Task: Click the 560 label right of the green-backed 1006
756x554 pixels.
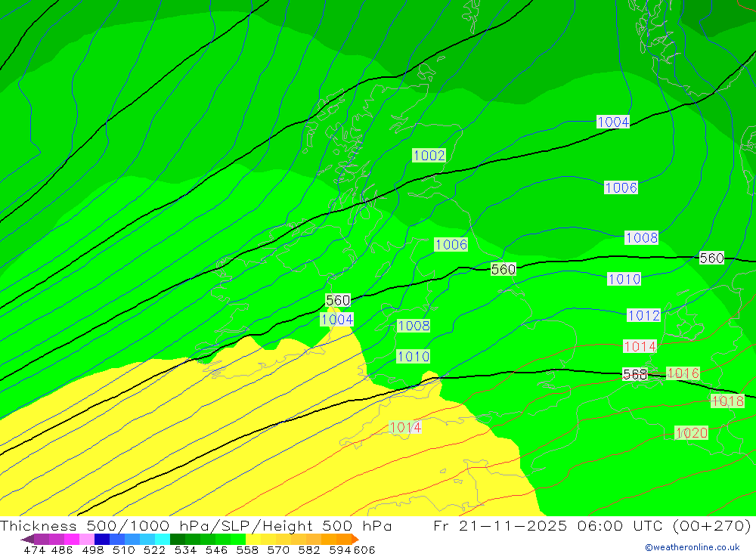Action: pos(503,269)
